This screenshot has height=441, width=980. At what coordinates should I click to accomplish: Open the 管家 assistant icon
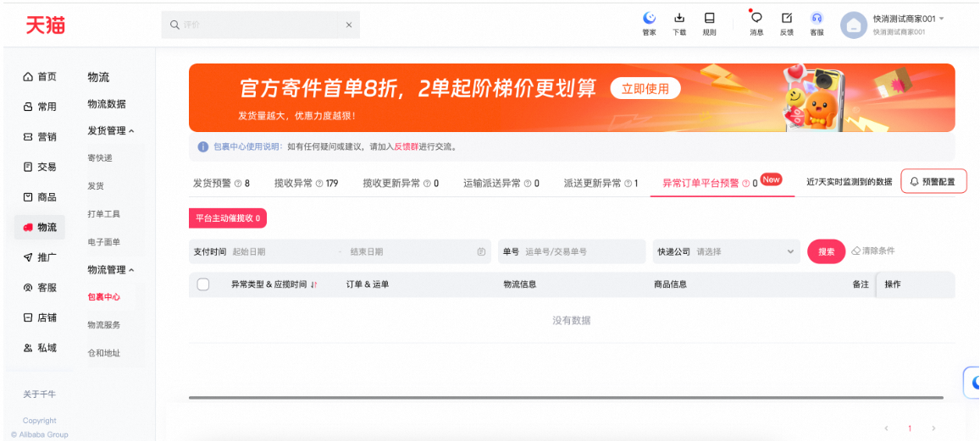click(650, 18)
